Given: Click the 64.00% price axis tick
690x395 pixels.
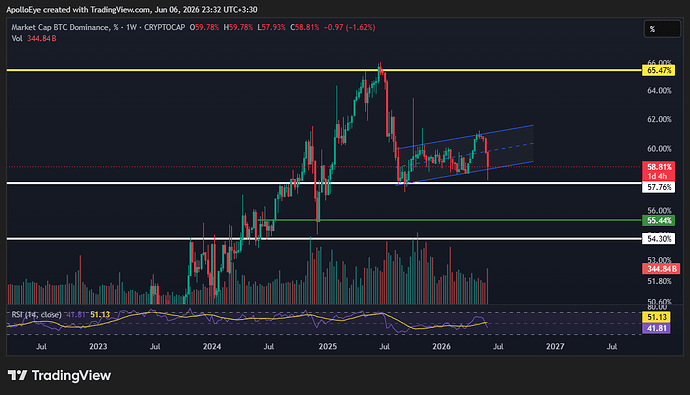Looking at the screenshot, I should 659,91.
